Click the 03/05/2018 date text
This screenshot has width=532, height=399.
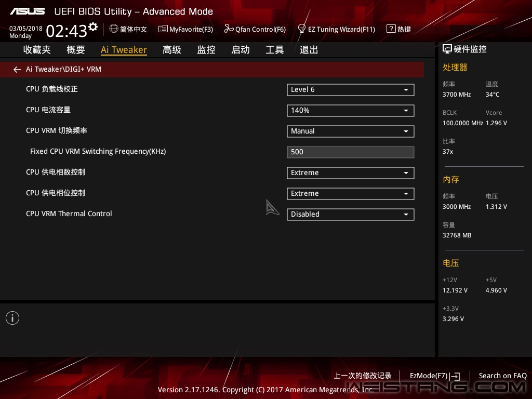coord(26,29)
